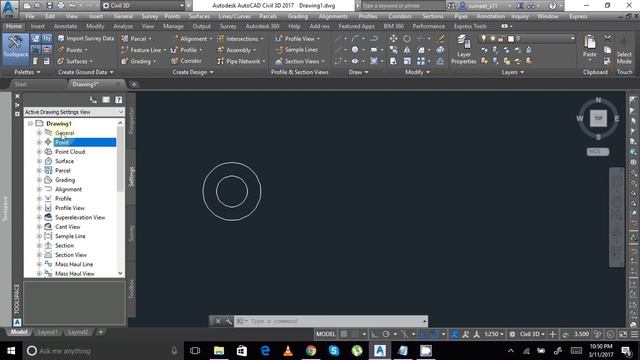This screenshot has width=640, height=360.
Task: Select the Profile View tree item
Action: 70,208
